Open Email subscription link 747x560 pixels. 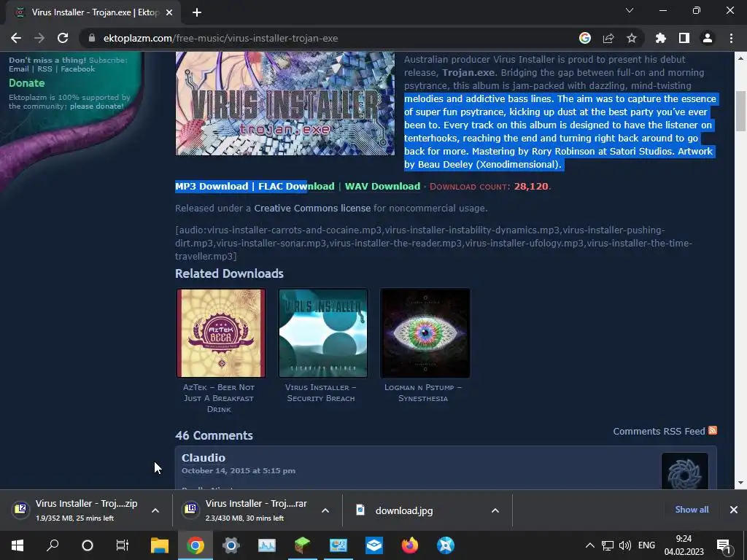[18, 69]
